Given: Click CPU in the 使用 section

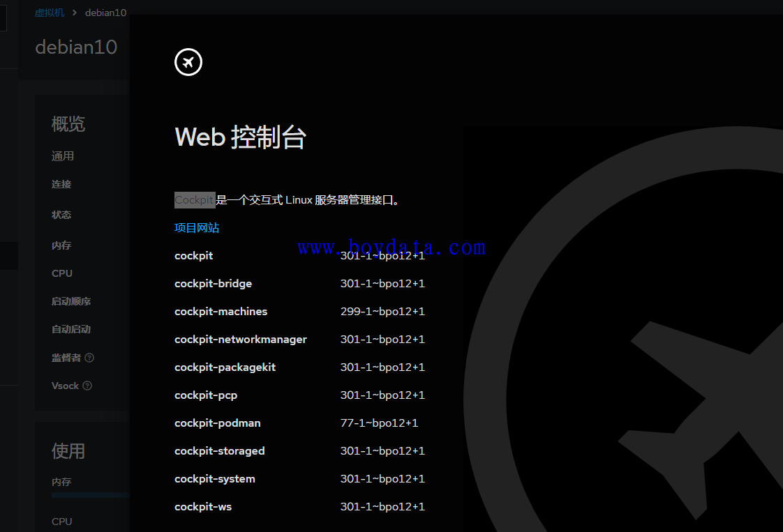Looking at the screenshot, I should pos(62,521).
